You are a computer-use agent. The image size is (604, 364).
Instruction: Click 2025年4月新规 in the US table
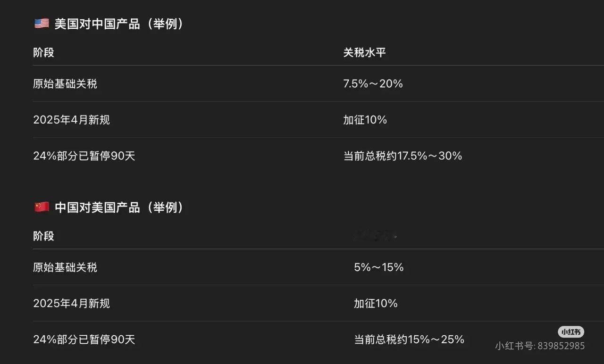(x=72, y=120)
